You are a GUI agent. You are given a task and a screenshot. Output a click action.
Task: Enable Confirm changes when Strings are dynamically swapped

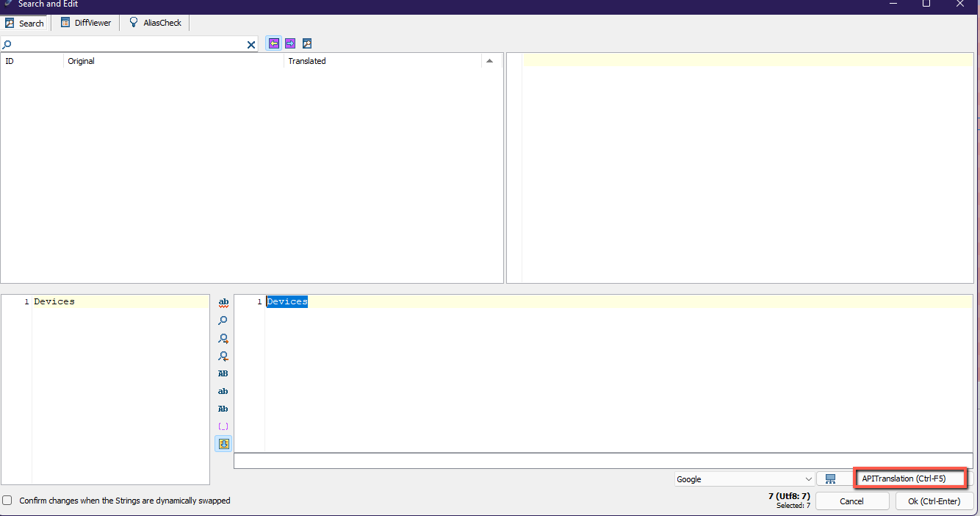coord(7,501)
